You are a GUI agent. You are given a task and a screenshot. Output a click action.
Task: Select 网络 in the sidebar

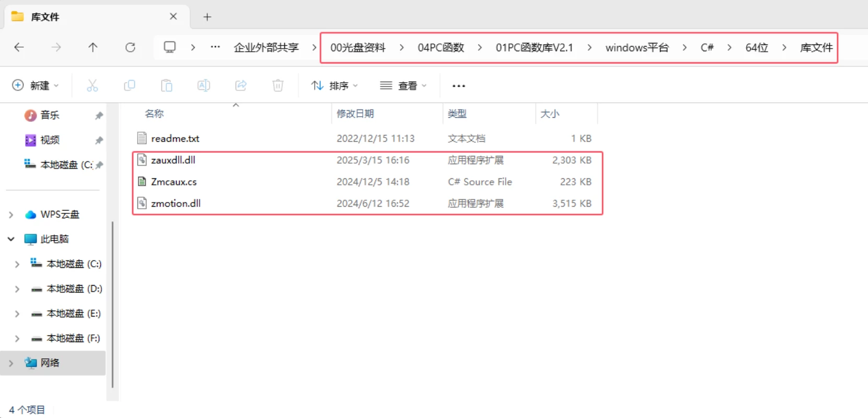pyautogui.click(x=50, y=363)
